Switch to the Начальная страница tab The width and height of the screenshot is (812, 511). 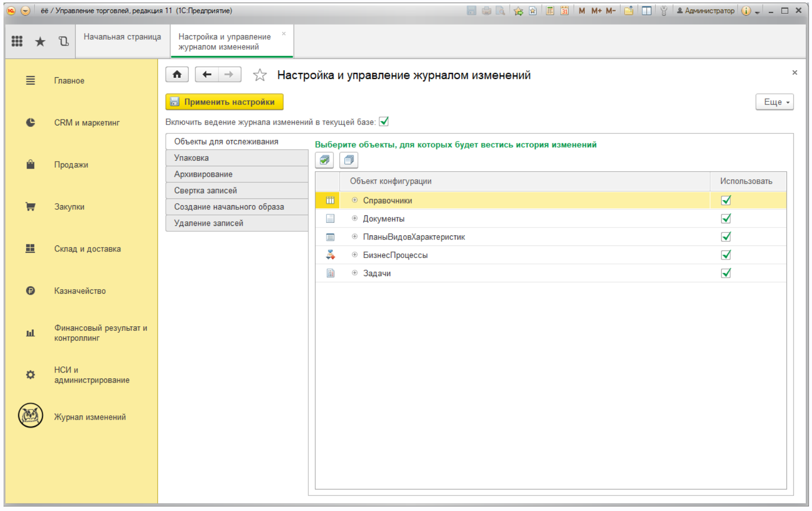click(122, 37)
